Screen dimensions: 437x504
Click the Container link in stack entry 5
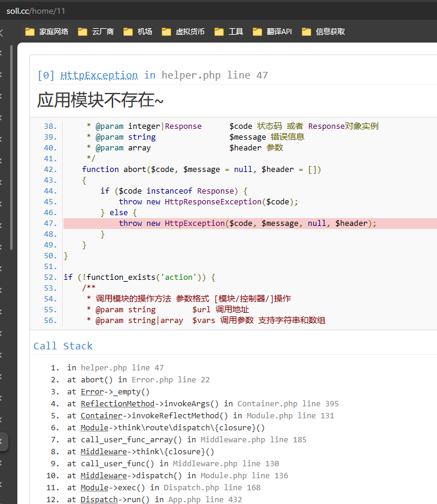tap(101, 416)
